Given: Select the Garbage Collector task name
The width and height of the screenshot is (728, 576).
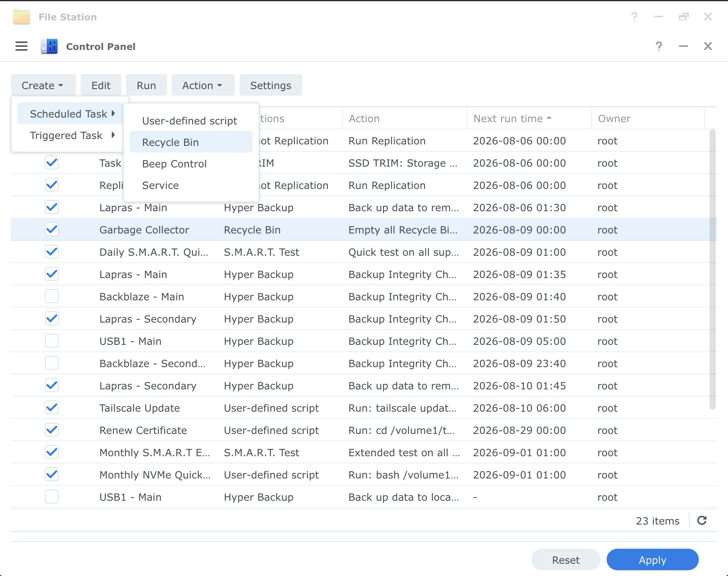Looking at the screenshot, I should pos(144,230).
